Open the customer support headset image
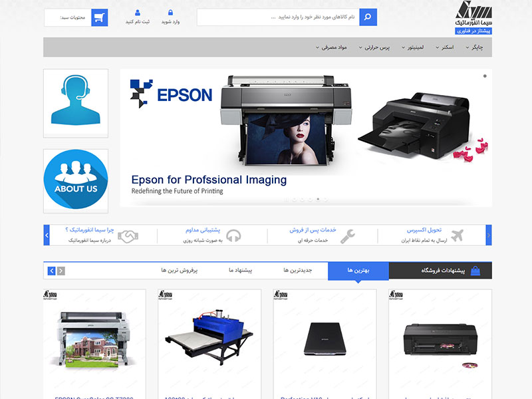Image resolution: width=532 pixels, height=399 pixels. [x=76, y=103]
